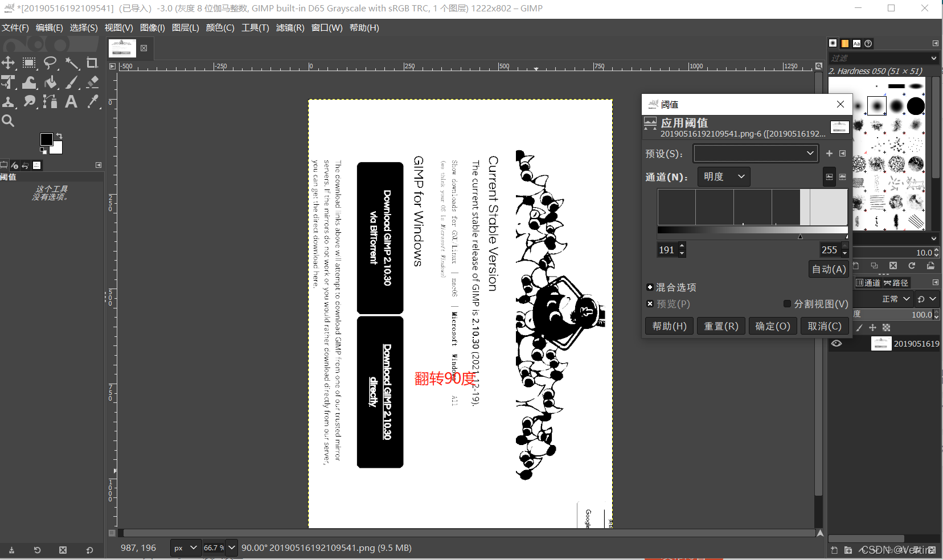Add current settings as a preset with plus
943x560 pixels.
(829, 154)
